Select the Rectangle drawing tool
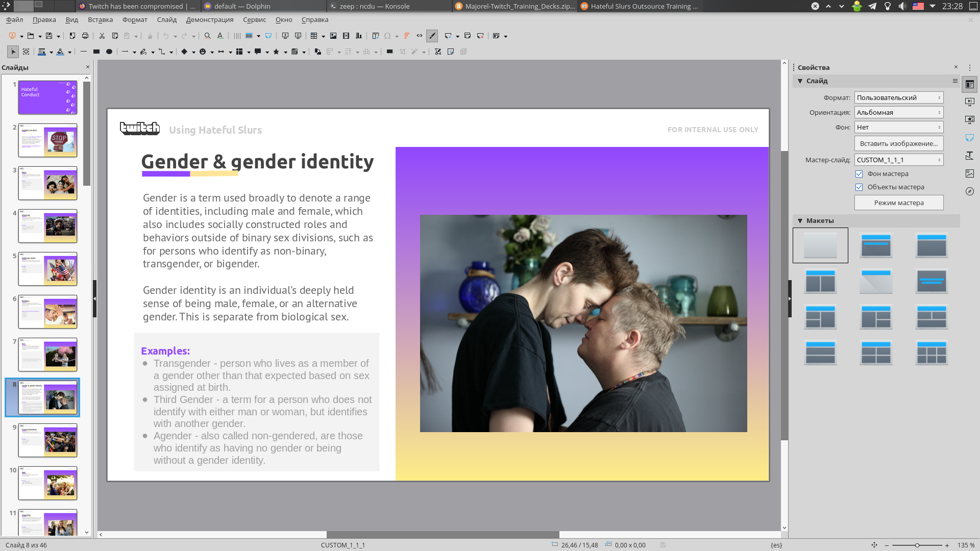Viewport: 980px width, 551px height. [x=96, y=52]
